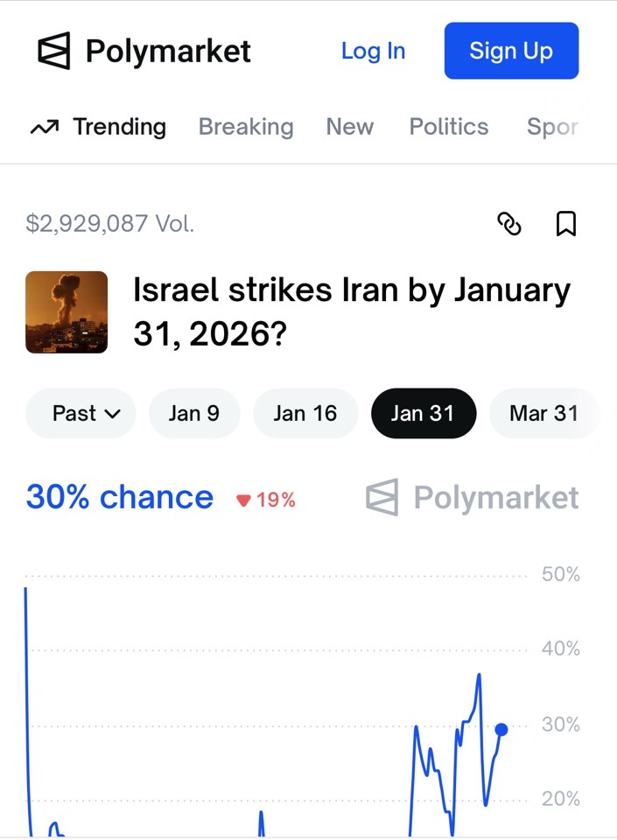617x840 pixels.
Task: Click the Trending arrow icon
Action: (44, 128)
